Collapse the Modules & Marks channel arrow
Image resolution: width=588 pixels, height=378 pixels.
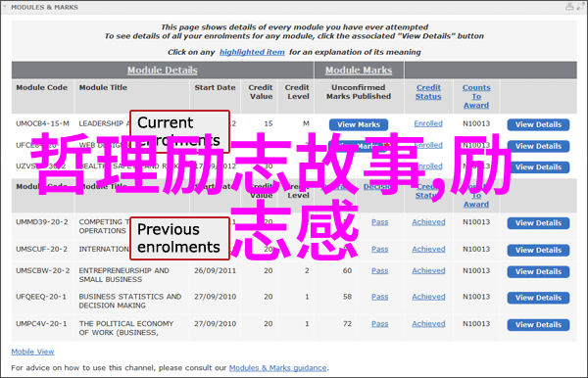coord(5,7)
